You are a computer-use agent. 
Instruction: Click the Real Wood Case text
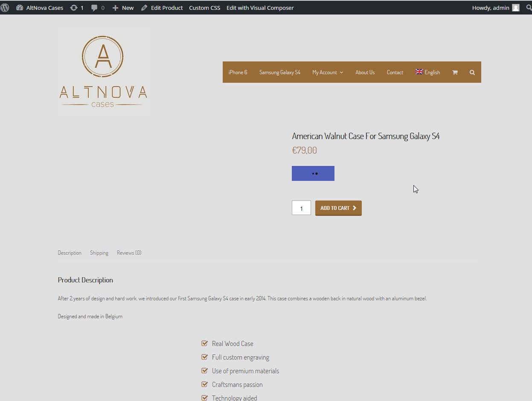point(233,343)
